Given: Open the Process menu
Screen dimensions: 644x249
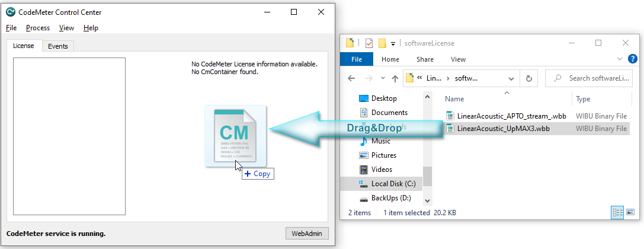Looking at the screenshot, I should click(38, 28).
